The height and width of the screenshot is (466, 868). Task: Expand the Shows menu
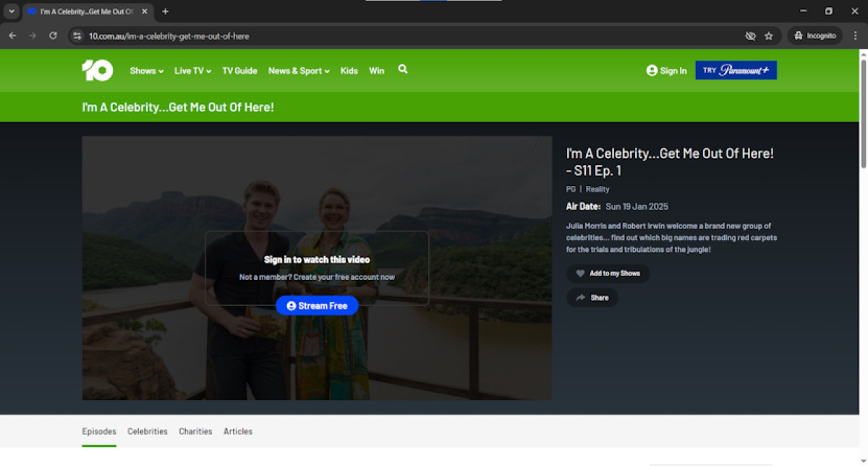pyautogui.click(x=147, y=71)
